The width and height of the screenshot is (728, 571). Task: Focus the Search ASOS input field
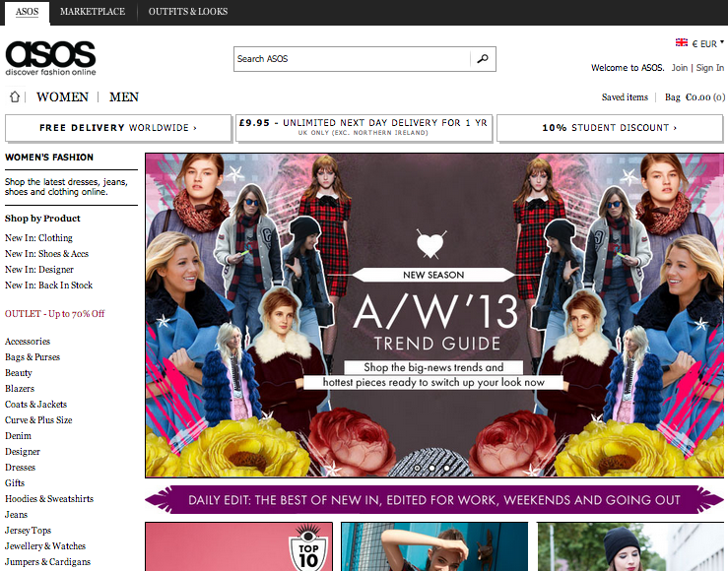point(352,59)
